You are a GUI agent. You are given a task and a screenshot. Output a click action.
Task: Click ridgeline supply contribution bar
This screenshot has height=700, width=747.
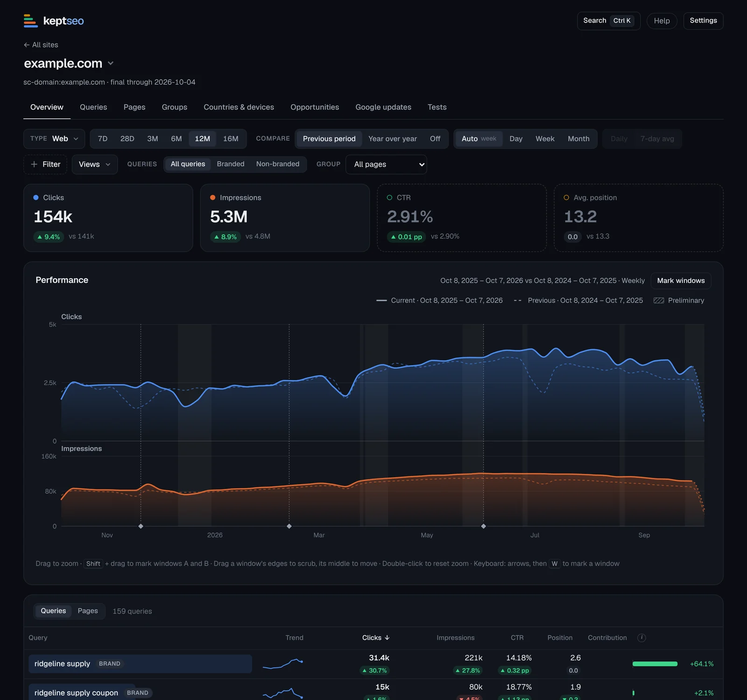point(655,664)
